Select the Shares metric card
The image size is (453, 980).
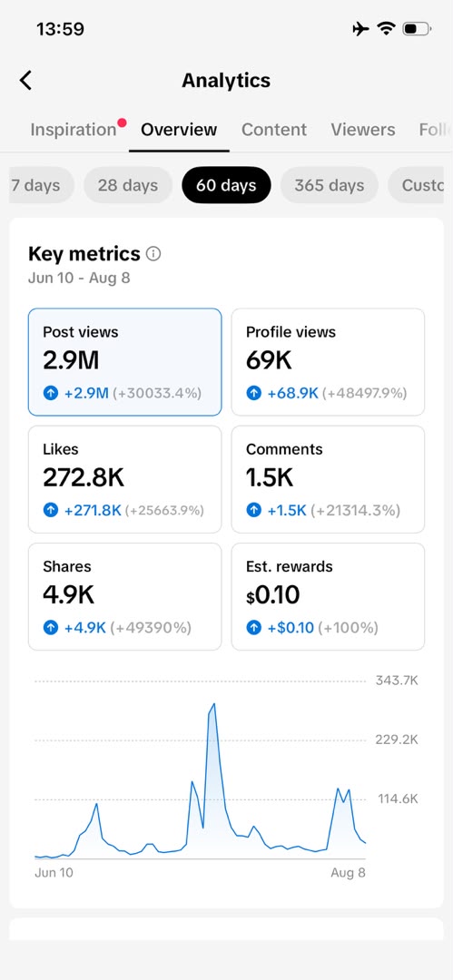(124, 597)
